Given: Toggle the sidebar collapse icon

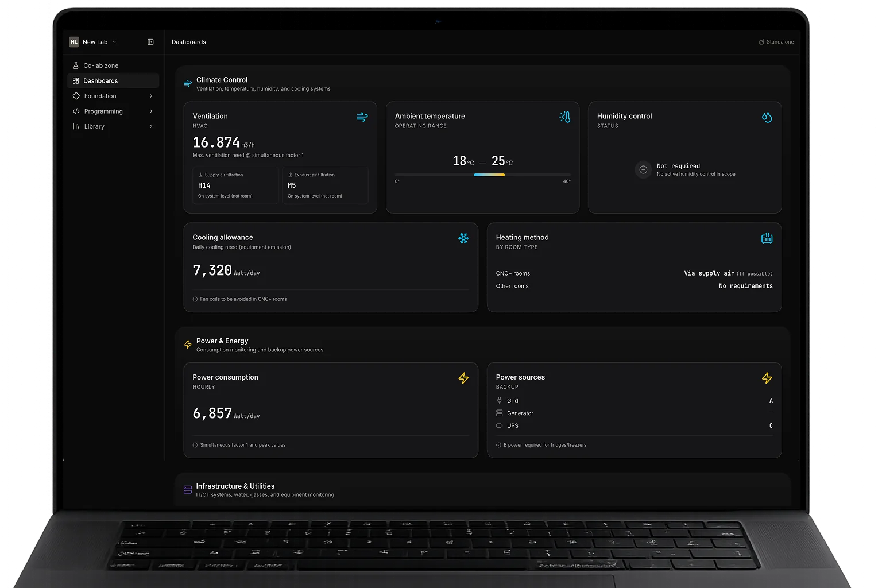Looking at the screenshot, I should click(x=150, y=42).
